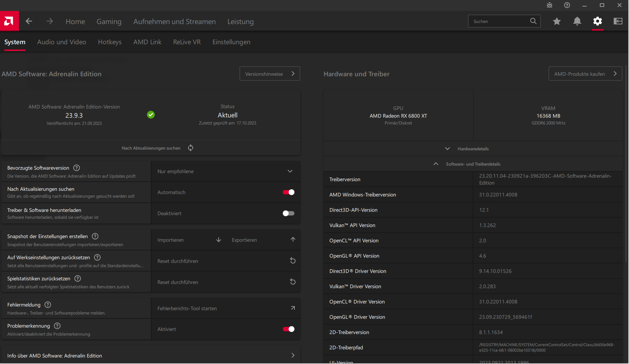Click refresh icon beside Nach Aktualisierungen suchen

point(191,148)
